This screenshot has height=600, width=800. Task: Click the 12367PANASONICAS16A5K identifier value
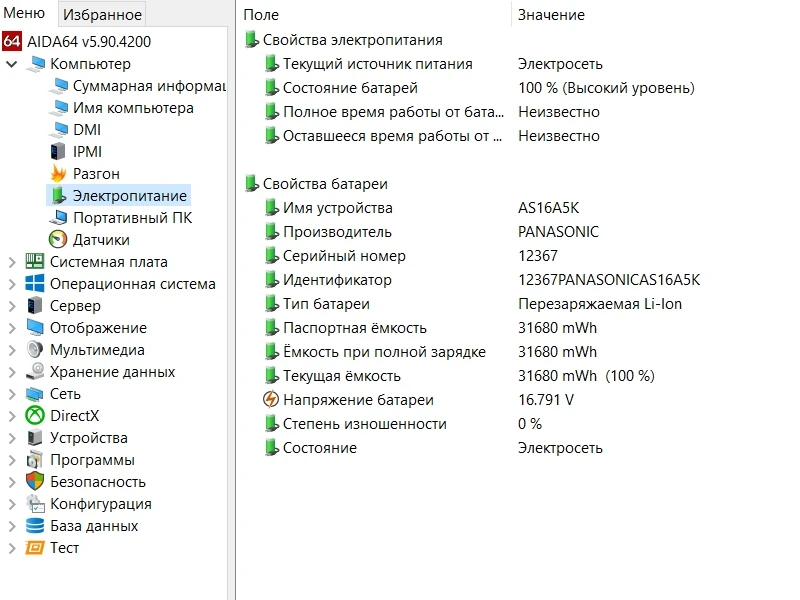coord(609,280)
